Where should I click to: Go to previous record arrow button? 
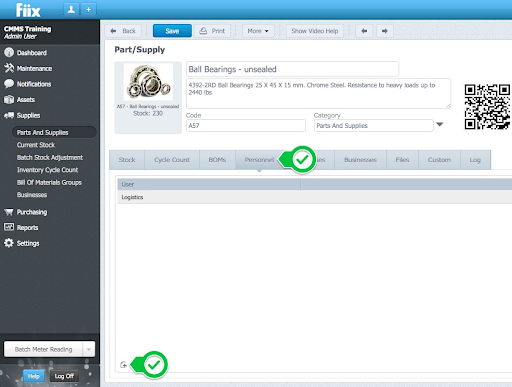(364, 31)
